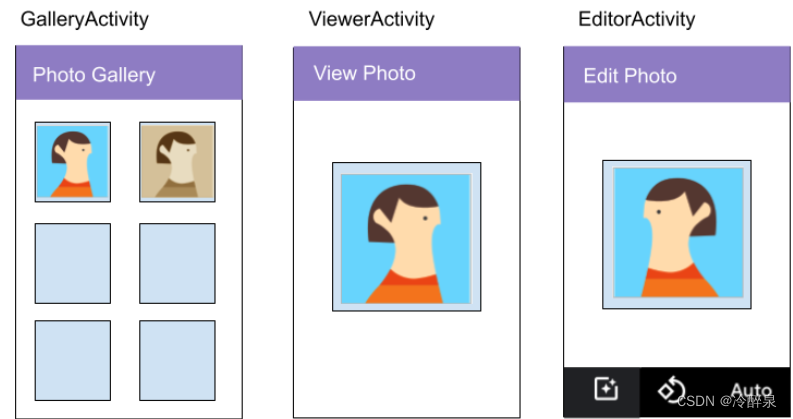Tap the large portrait in ViewerActivity
Viewport: 793px width, 419px height.
406,238
